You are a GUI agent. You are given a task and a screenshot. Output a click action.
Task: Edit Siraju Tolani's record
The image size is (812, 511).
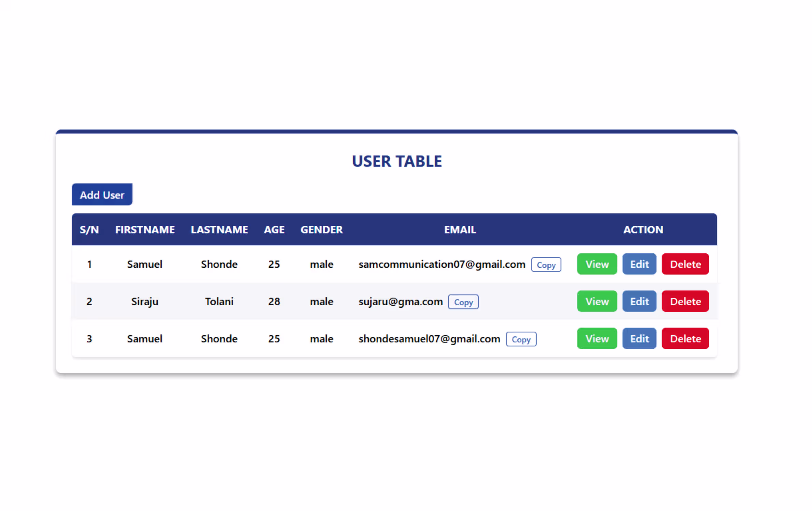[x=639, y=301]
